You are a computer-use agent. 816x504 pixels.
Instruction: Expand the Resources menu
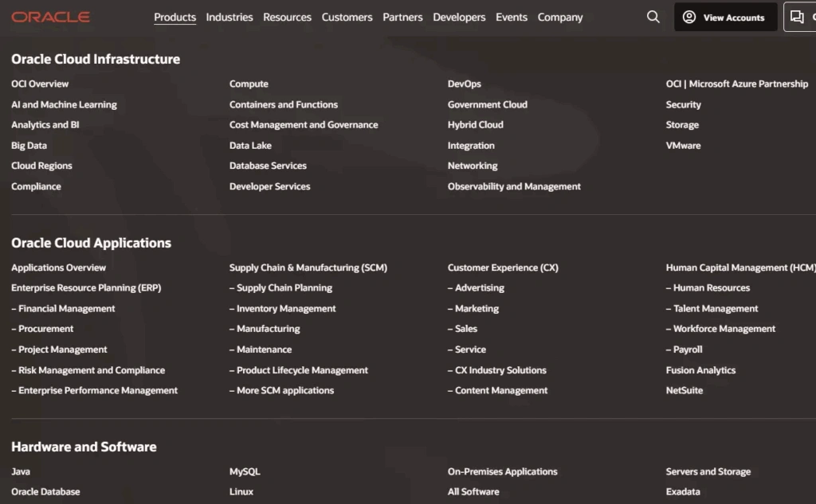pyautogui.click(x=287, y=17)
